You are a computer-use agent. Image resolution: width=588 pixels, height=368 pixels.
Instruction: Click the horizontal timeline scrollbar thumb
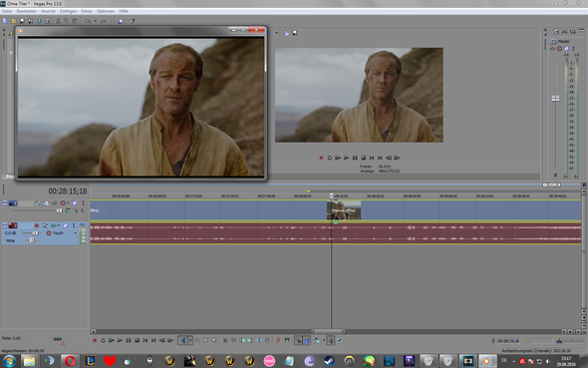pos(328,332)
